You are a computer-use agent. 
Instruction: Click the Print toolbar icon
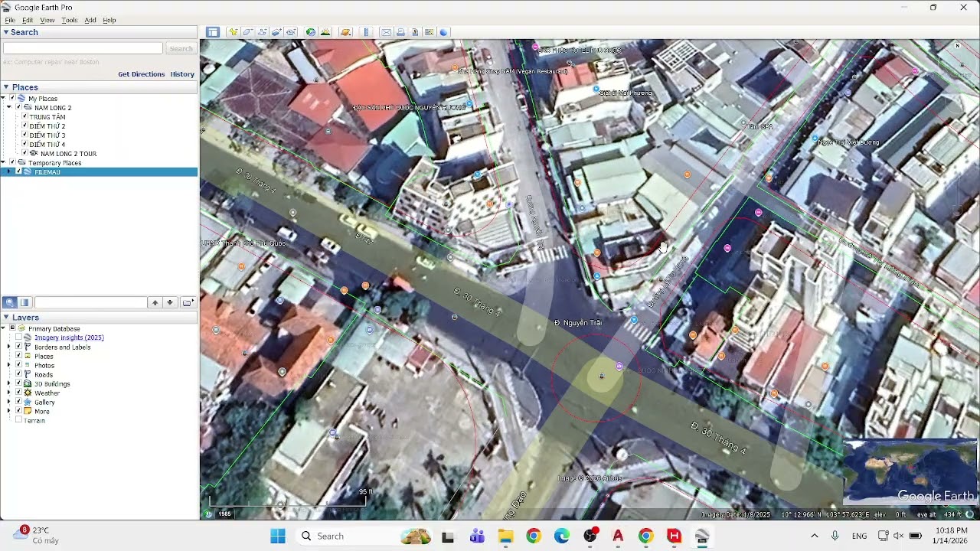coord(400,32)
